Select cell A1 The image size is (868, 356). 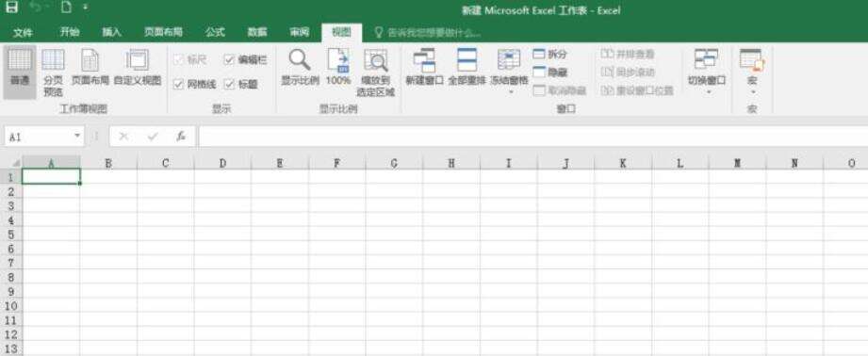click(51, 176)
